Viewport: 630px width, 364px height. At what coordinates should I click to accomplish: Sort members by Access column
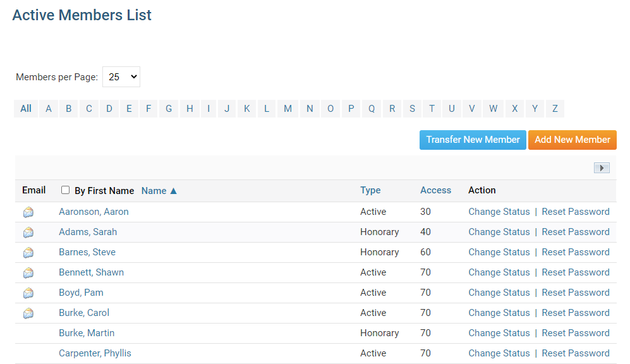tap(435, 190)
